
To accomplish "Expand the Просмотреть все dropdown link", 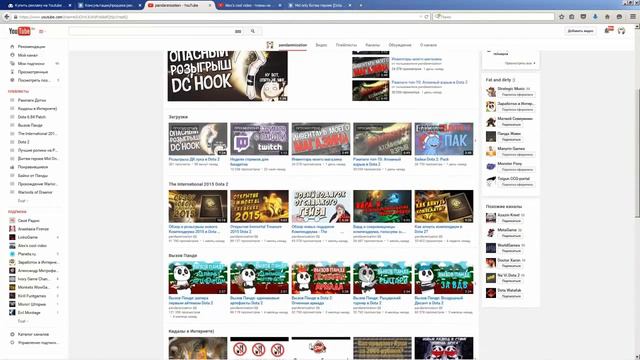I will click(520, 63).
